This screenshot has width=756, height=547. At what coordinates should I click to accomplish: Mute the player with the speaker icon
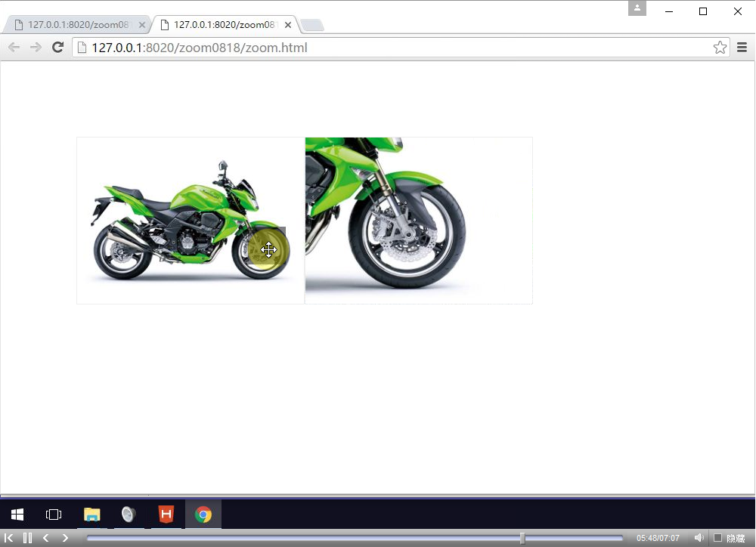tap(699, 538)
